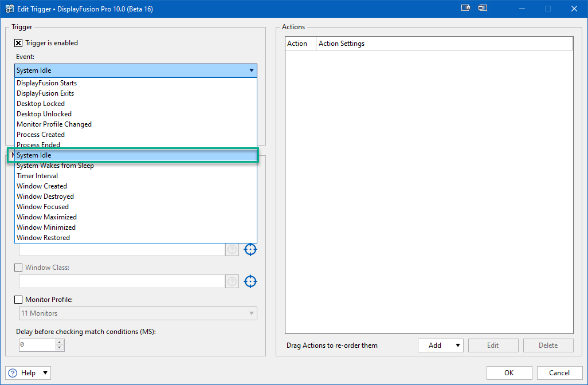The image size is (588, 385).
Task: Click the crosshair target icon beside Window Class field
Action: [250, 281]
